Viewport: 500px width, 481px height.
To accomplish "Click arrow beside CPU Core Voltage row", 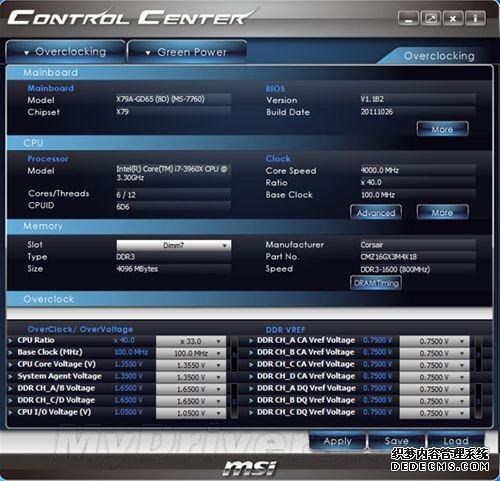I will 10,365.
